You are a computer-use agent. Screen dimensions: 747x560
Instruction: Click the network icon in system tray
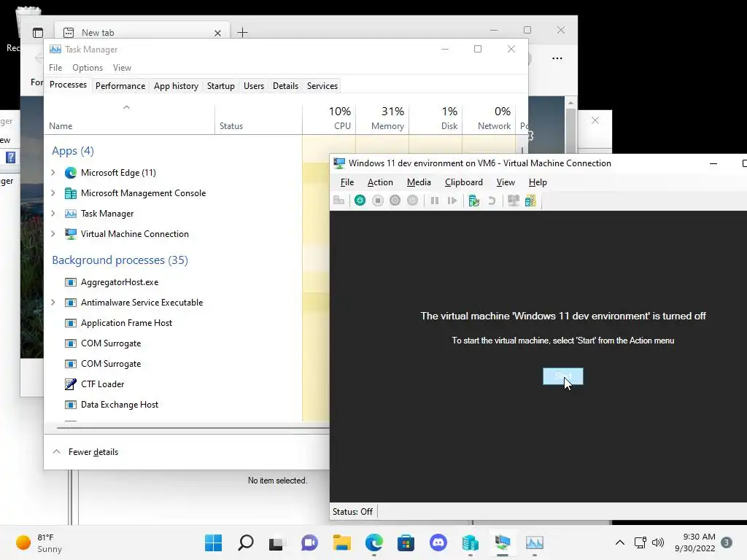(x=640, y=542)
